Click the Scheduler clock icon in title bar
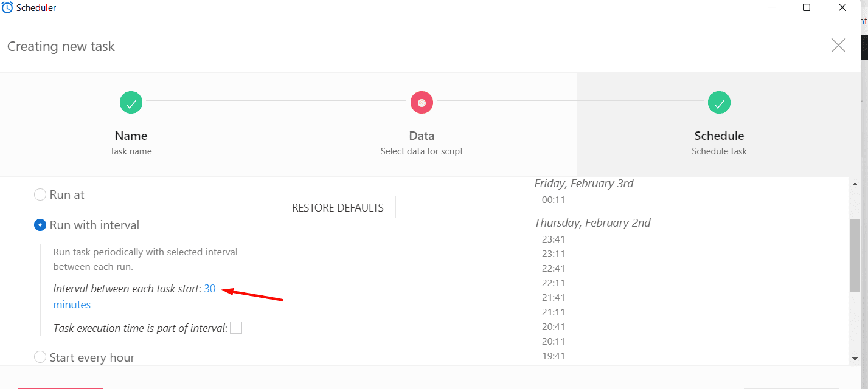Screen dimensions: 868x389 tap(7, 8)
